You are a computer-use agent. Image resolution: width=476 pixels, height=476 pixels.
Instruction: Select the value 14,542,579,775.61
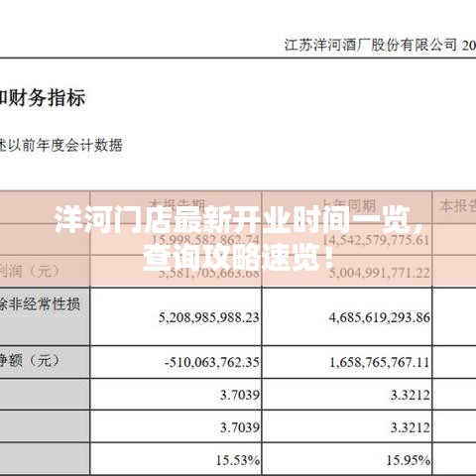pos(376,240)
